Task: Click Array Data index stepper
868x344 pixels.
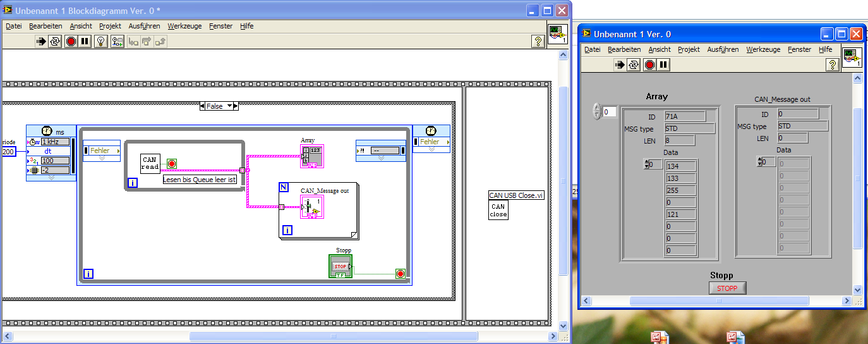Action: point(646,164)
